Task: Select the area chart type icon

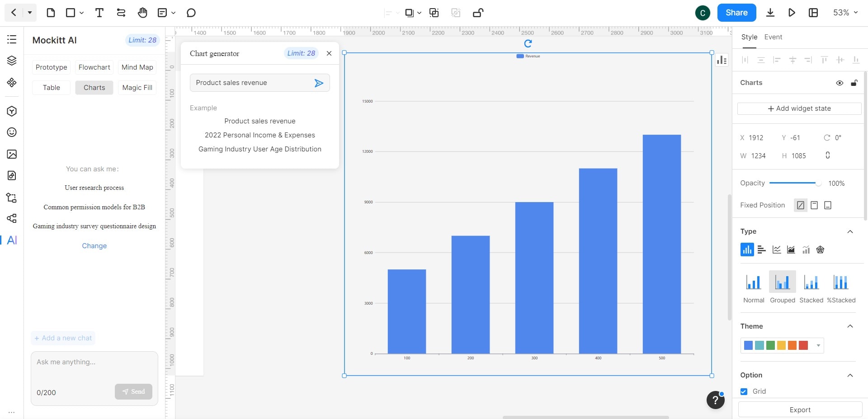Action: (x=791, y=250)
